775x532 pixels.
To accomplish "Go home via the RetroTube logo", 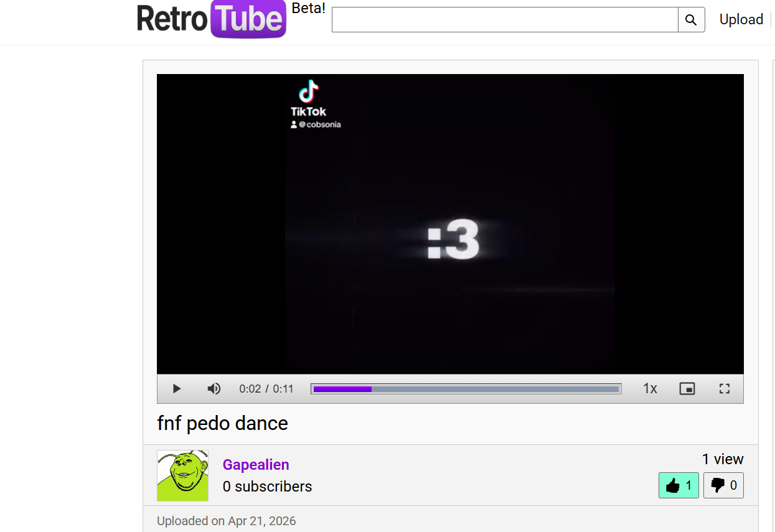I will pos(212,19).
